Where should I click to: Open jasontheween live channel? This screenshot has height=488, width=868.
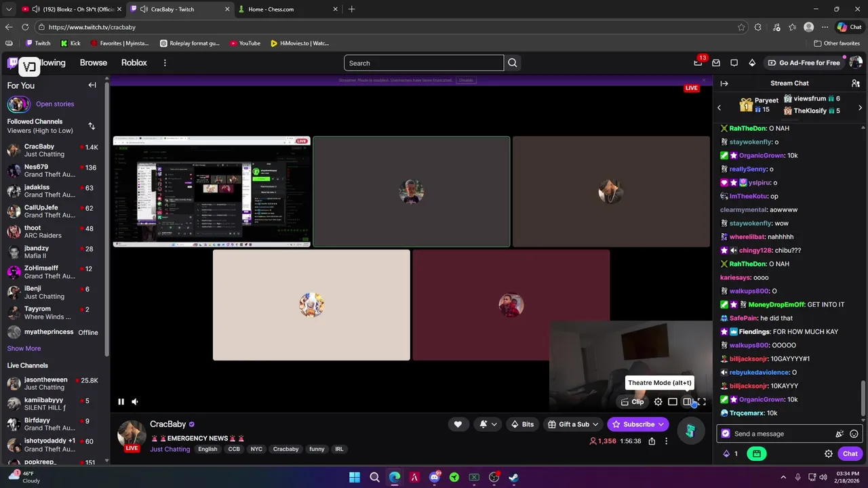pyautogui.click(x=54, y=383)
